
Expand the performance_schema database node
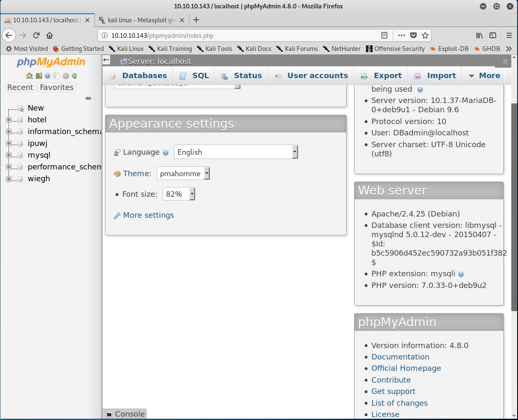coord(9,167)
